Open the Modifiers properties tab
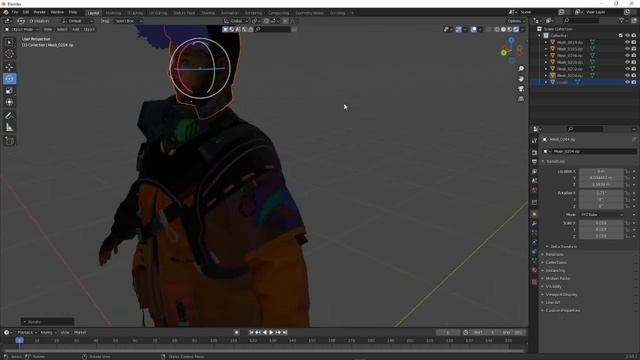Screen dimensions: 640x360 tap(534, 224)
